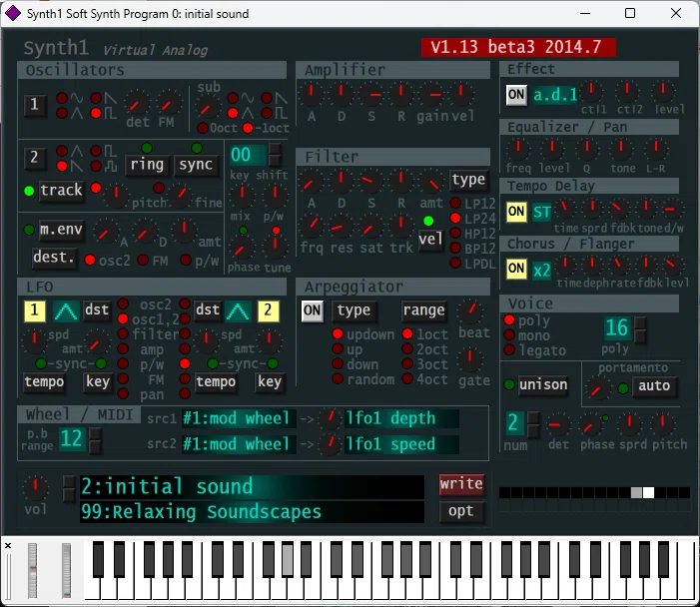
Task: Select the LP12 filter type
Action: [x=455, y=203]
